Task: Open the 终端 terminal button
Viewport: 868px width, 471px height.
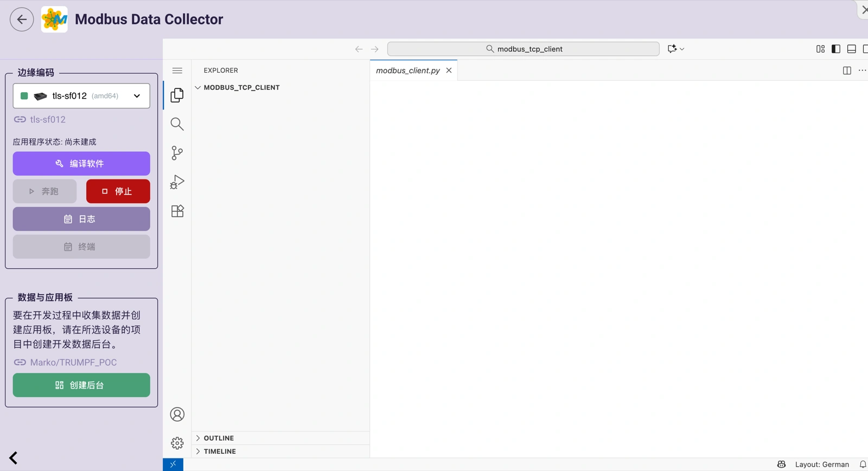Action: click(81, 247)
